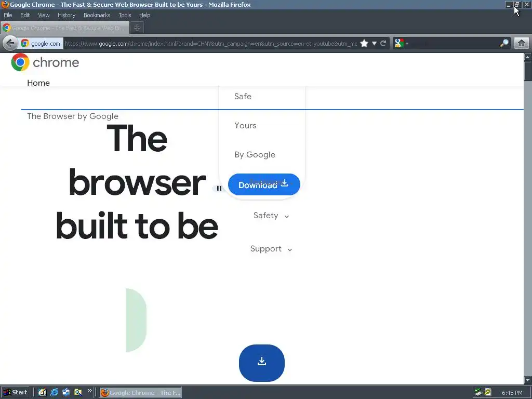
Task: Open a new tab with the plus button
Action: (137, 28)
